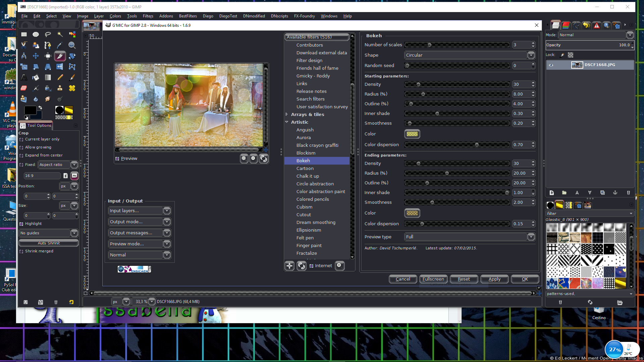The width and height of the screenshot is (644, 362).
Task: Select the Paintbrush tool
Action: (72, 77)
